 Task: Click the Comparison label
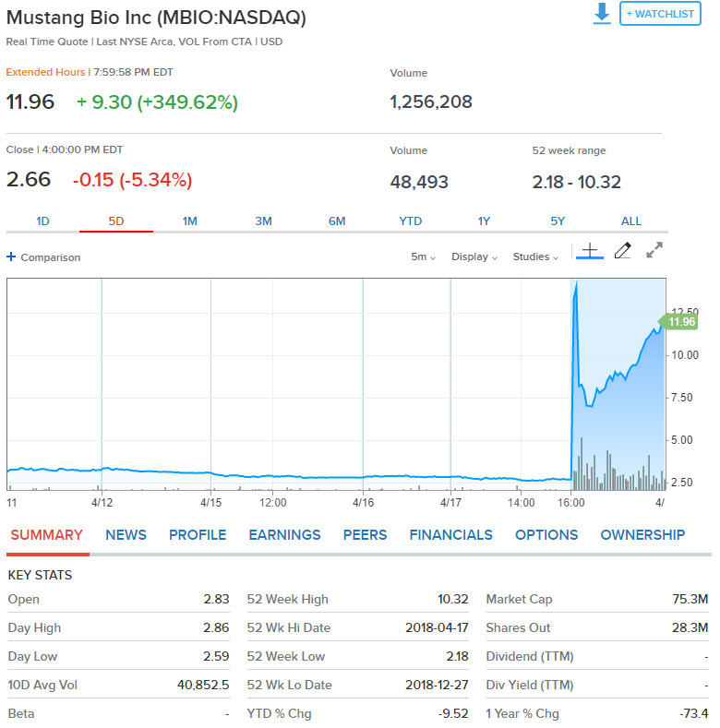pyautogui.click(x=51, y=257)
